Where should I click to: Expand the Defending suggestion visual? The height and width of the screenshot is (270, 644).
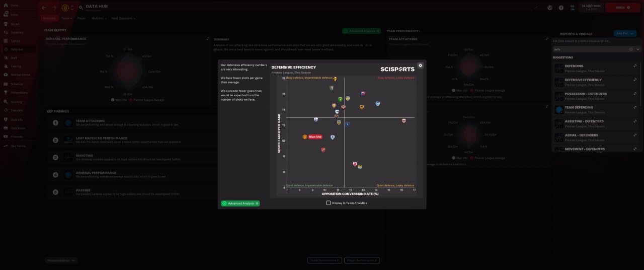[x=635, y=66]
